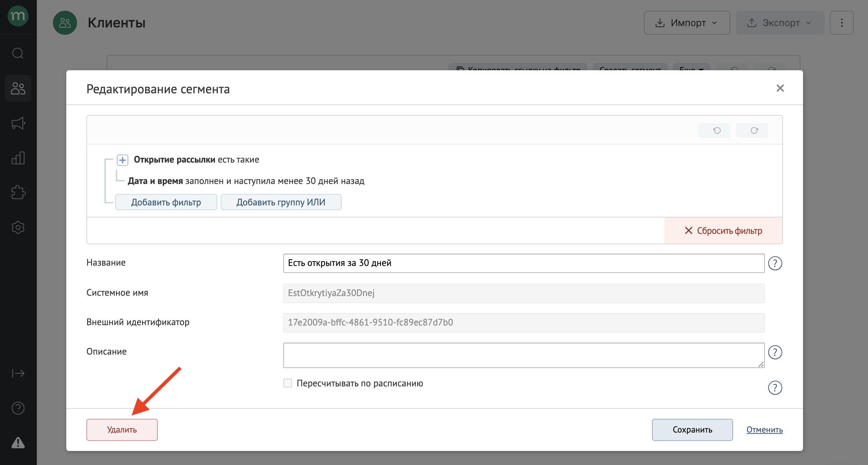This screenshot has width=868, height=465.
Task: Cancel editing via the Отменить link
Action: tap(764, 430)
